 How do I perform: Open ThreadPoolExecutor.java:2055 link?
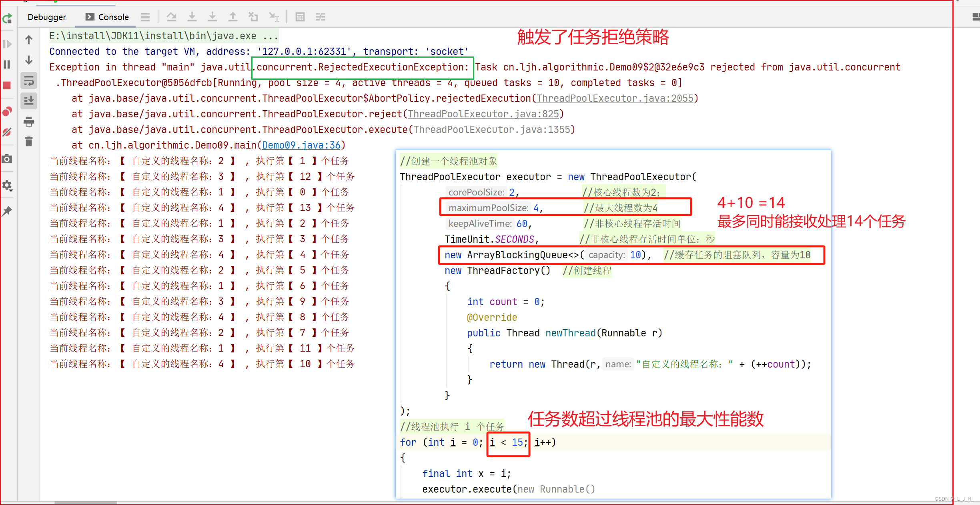[x=615, y=99]
